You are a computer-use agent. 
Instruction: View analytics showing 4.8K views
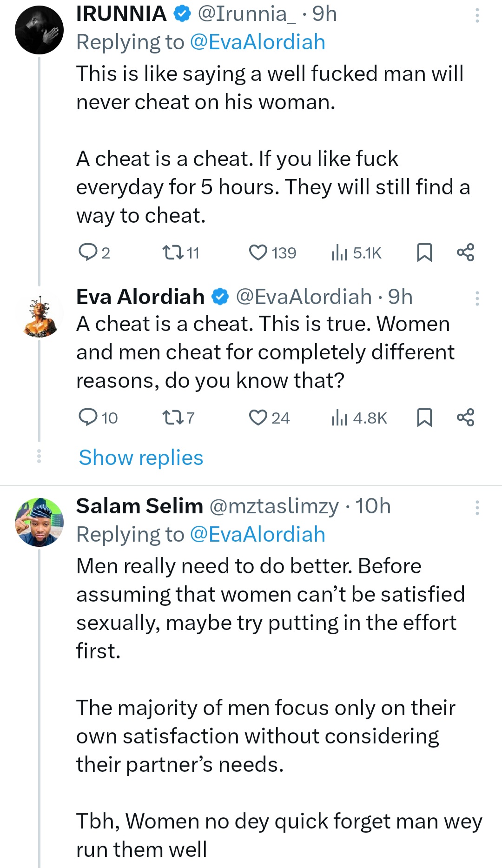tap(340, 418)
